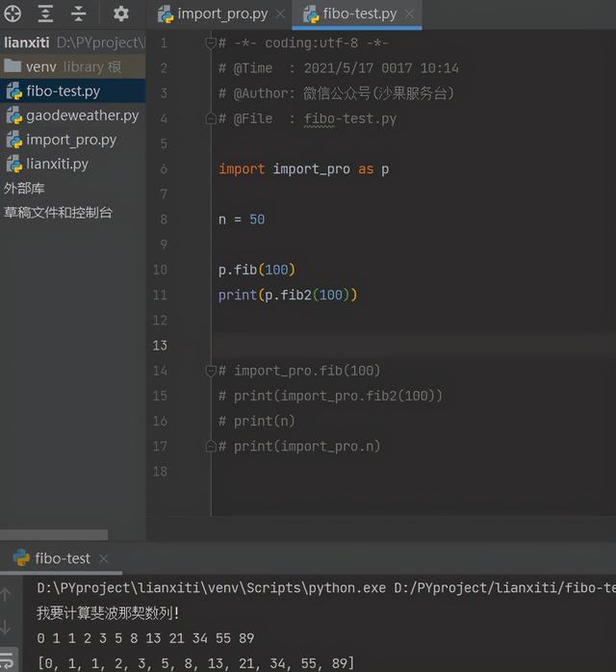
Task: Click the folder icon beside venv
Action: (x=13, y=66)
